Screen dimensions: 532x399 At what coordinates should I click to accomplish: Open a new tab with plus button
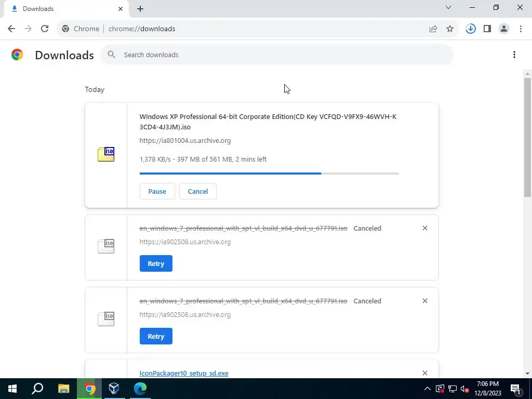[140, 9]
